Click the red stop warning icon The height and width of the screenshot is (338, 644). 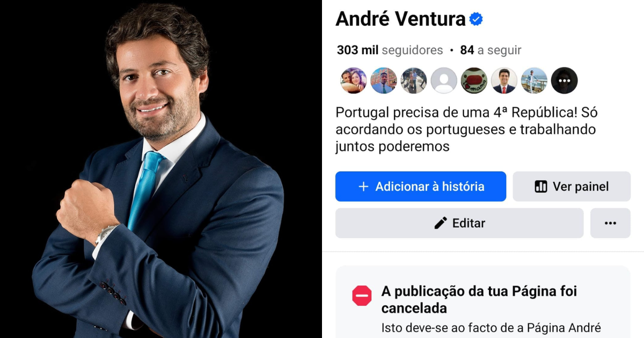point(362,296)
